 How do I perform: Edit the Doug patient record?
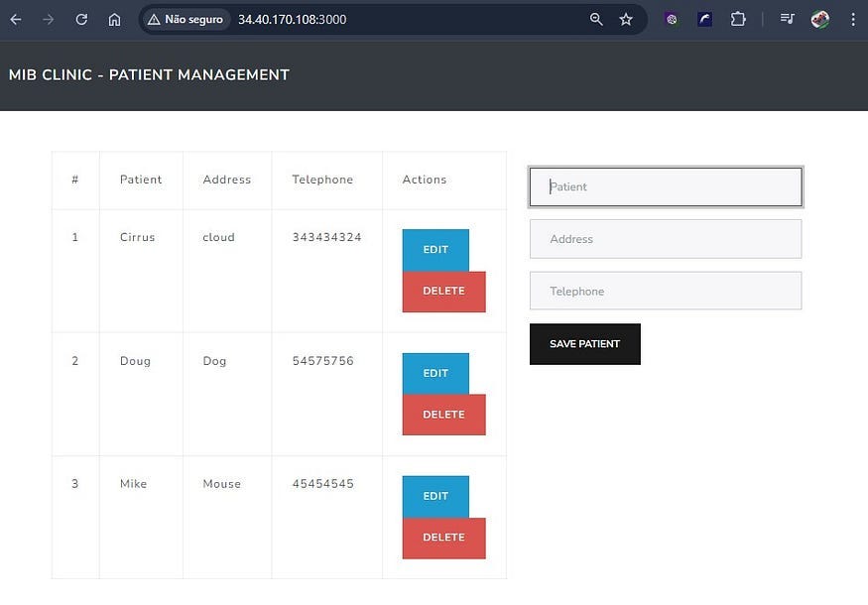tap(435, 374)
